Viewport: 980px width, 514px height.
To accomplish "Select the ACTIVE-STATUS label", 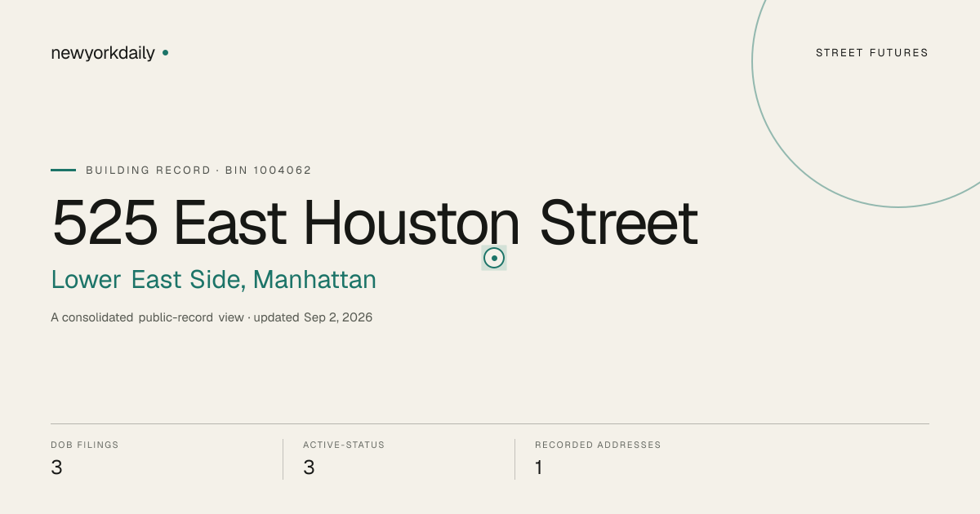I will coord(344,445).
